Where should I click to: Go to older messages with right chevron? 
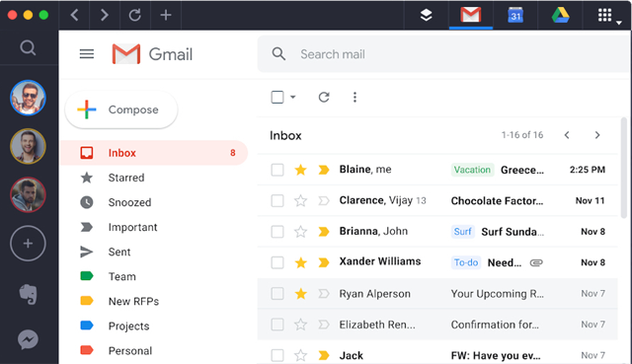coord(597,135)
